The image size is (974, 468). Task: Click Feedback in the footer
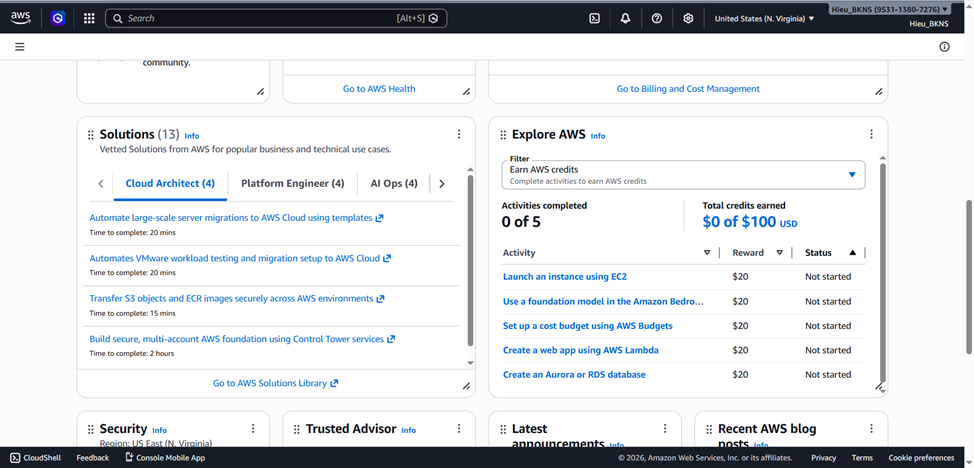coord(93,458)
